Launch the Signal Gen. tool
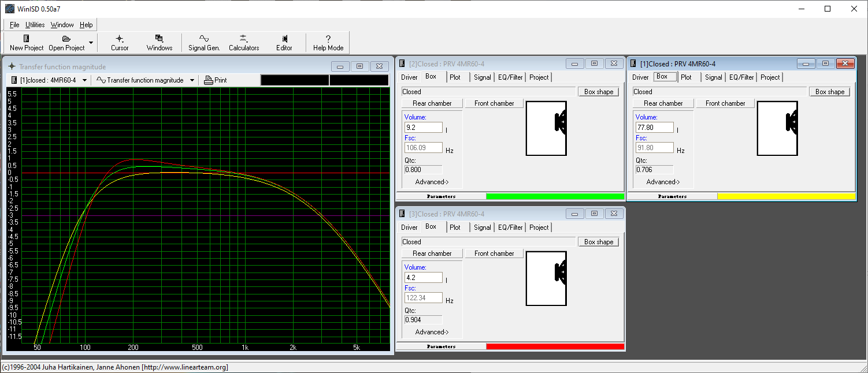The width and height of the screenshot is (868, 373). [204, 43]
